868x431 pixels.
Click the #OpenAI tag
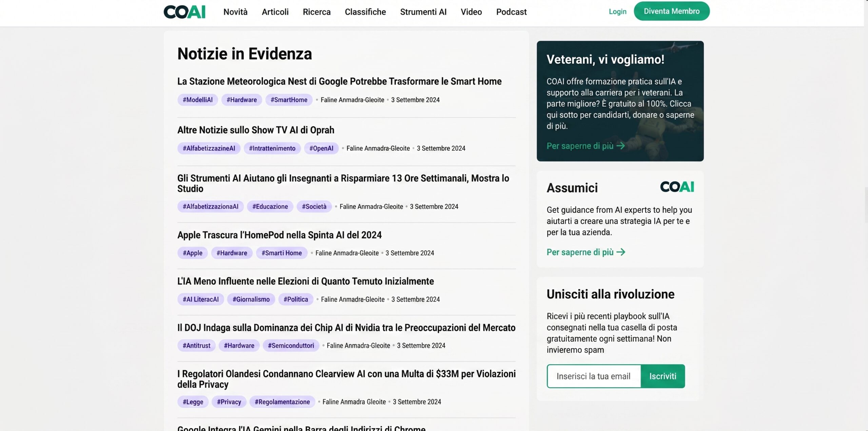pos(321,148)
